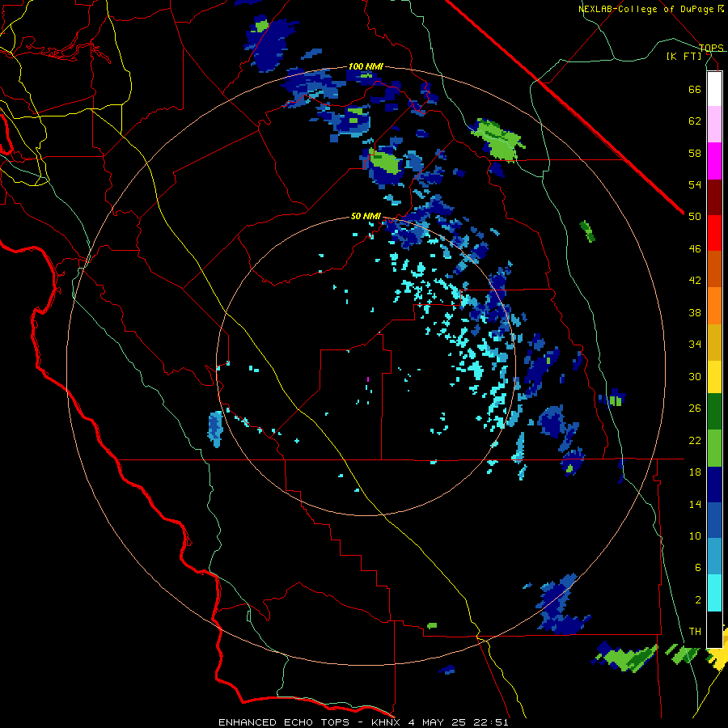Screen dimensions: 728x728
Task: Click the cyan 2-6 kft legend swatch
Action: (714, 592)
